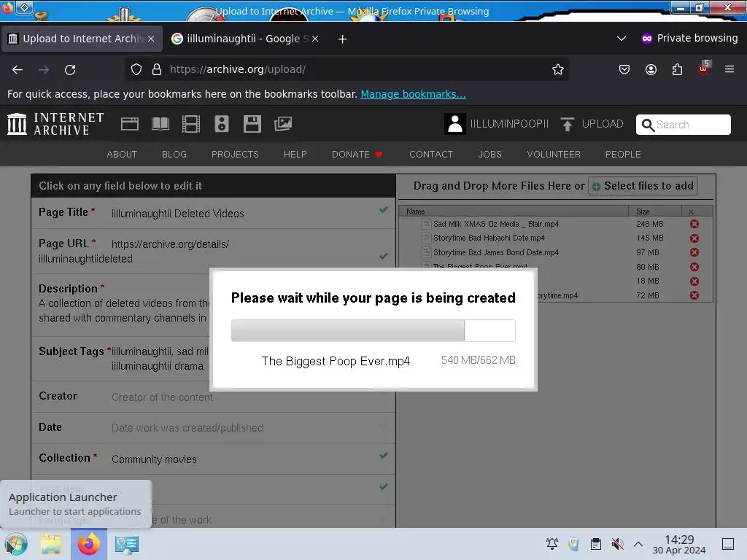Image resolution: width=747 pixels, height=560 pixels.
Task: Bookmark this page with the star icon
Action: [558, 69]
